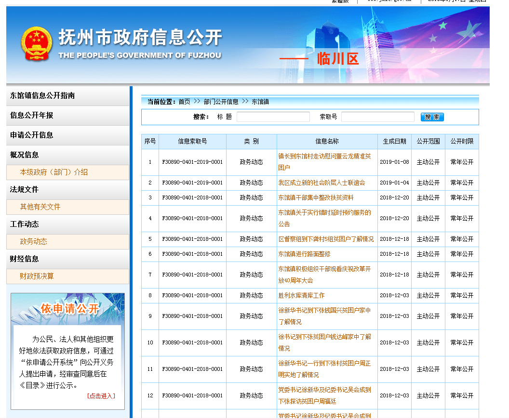Click date 2018-12-18 in row 6
The width and height of the screenshot is (509, 420).
click(394, 254)
